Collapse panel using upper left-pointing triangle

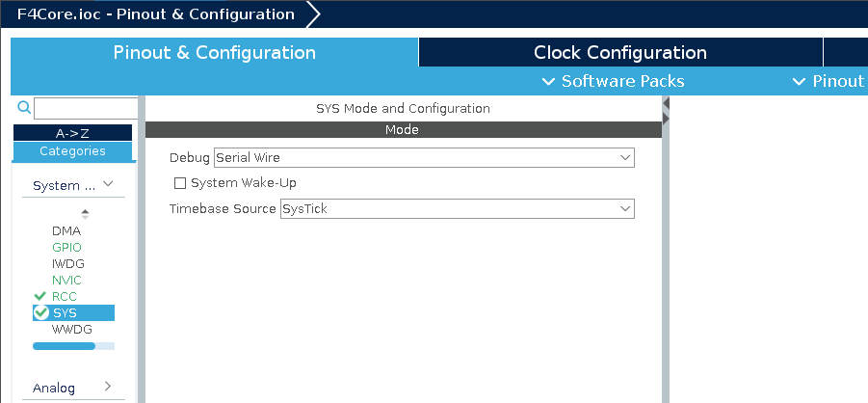(666, 104)
